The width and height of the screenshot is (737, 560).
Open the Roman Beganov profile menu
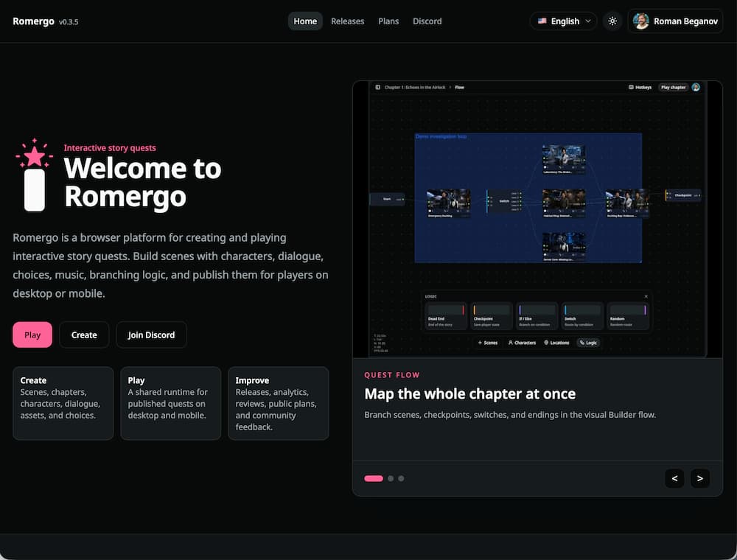[x=675, y=21]
